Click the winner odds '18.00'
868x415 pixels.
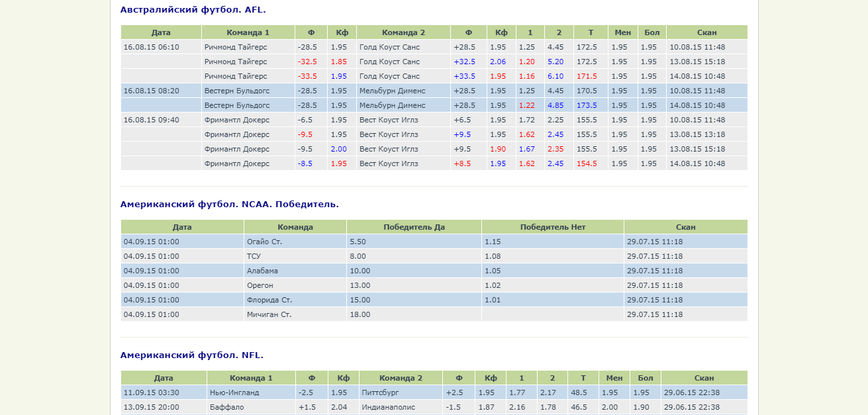[x=360, y=314]
